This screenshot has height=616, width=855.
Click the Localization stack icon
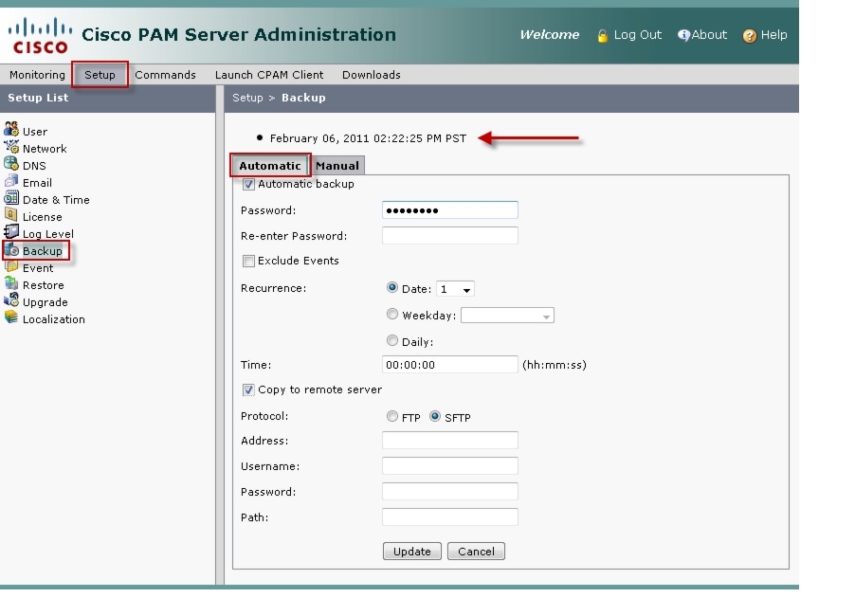click(11, 317)
